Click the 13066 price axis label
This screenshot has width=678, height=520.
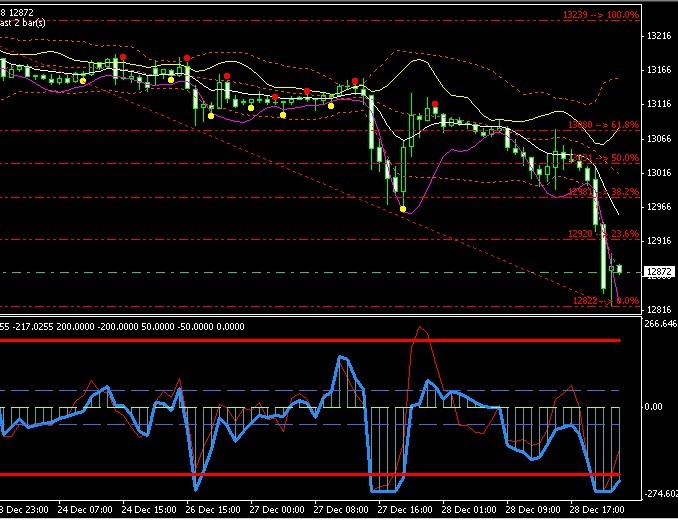tap(659, 139)
